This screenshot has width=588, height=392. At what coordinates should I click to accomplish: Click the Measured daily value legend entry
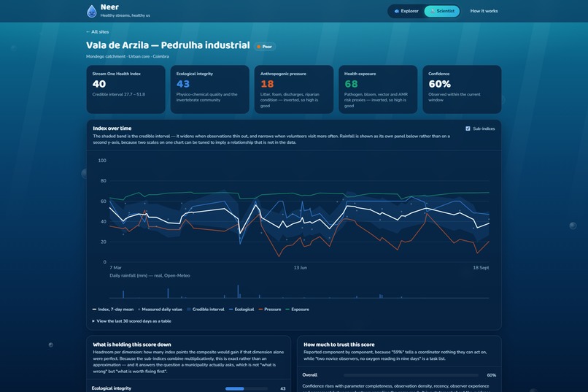pyautogui.click(x=160, y=310)
